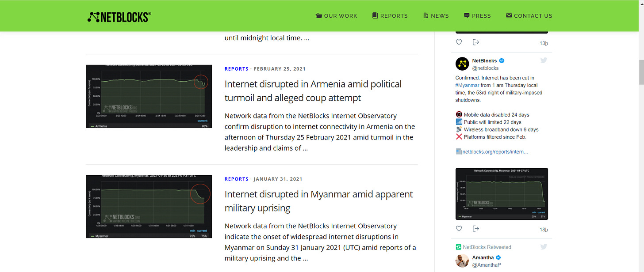Click the NetBlocks Retweeted label
The height and width of the screenshot is (272, 644).
click(x=487, y=247)
